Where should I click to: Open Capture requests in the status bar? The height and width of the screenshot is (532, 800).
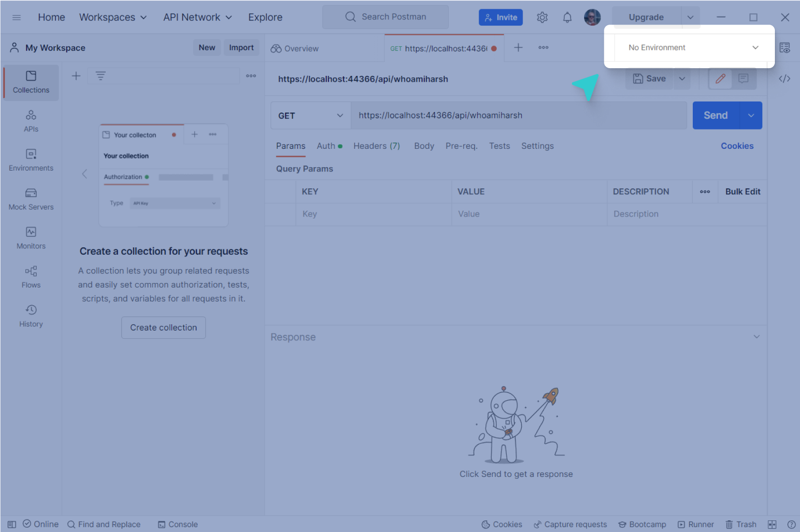click(571, 524)
